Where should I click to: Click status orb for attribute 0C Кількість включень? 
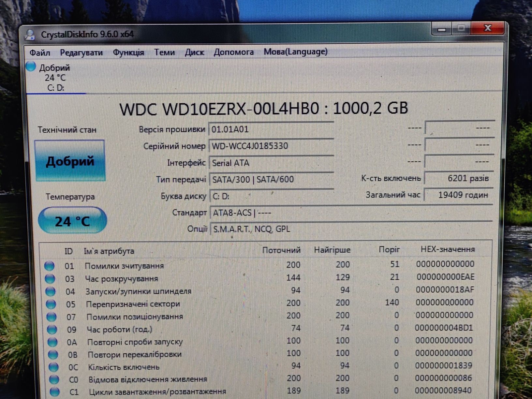tap(53, 367)
